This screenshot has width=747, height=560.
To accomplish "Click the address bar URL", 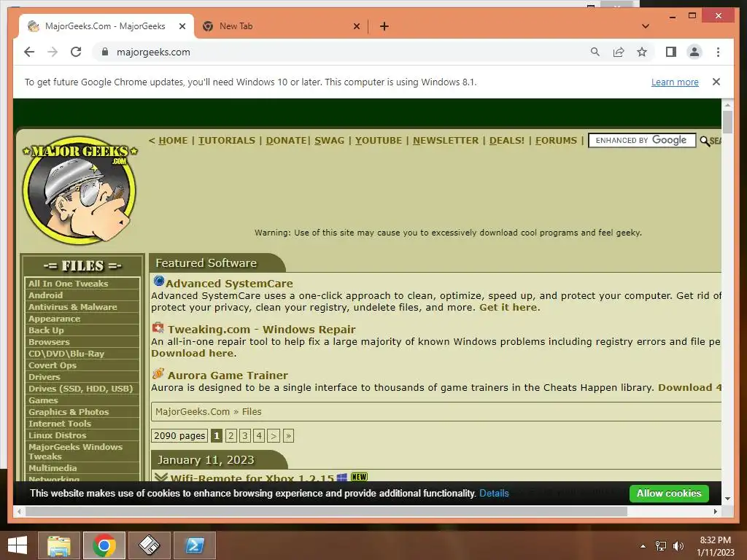I will point(153,52).
